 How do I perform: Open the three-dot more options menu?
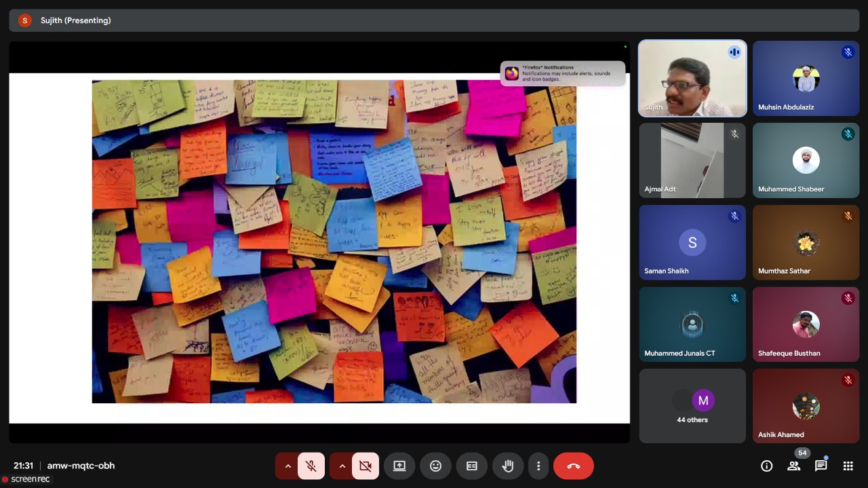[x=538, y=466]
